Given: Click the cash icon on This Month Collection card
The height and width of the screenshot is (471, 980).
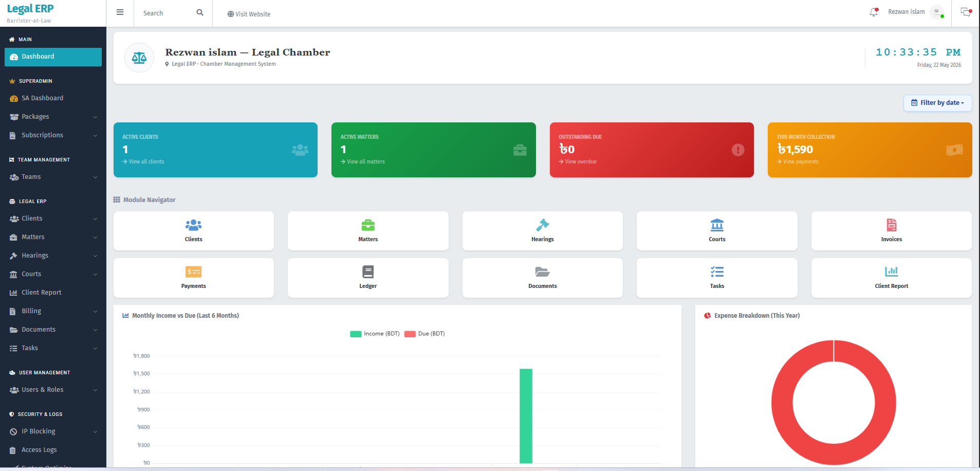Looking at the screenshot, I should (954, 150).
